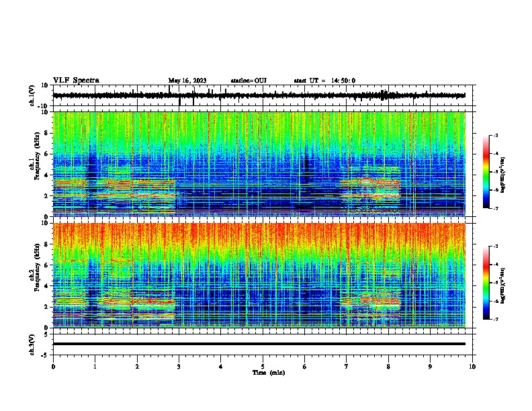Click the "7" tick on the Time axis
532x411 pixels.
(x=347, y=367)
